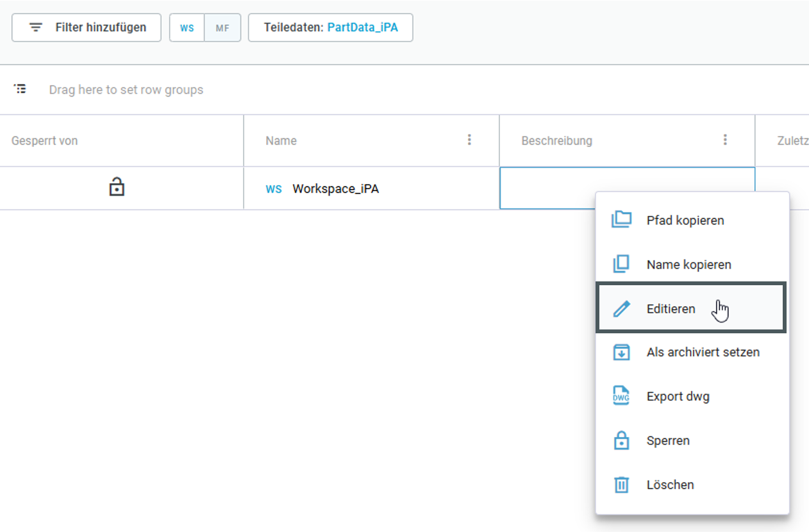This screenshot has height=532, width=809.
Task: Choose Export dwg in the context menu
Action: 678,396
